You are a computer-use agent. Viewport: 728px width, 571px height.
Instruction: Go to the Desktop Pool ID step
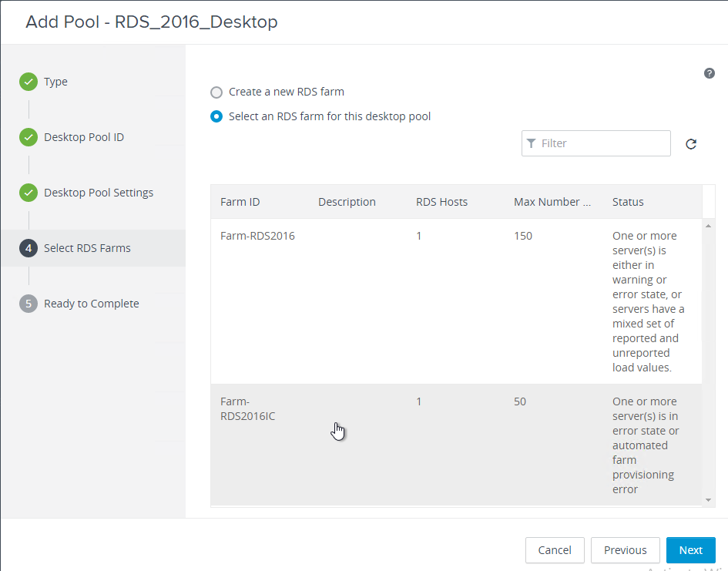[84, 137]
